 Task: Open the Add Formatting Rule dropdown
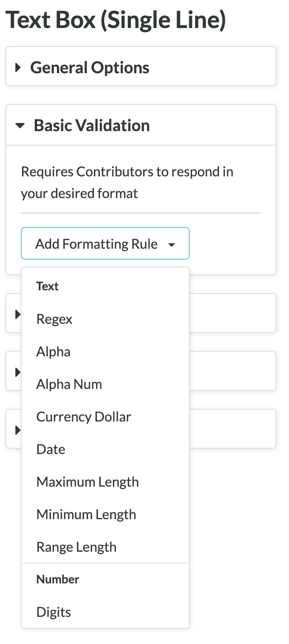[105, 243]
